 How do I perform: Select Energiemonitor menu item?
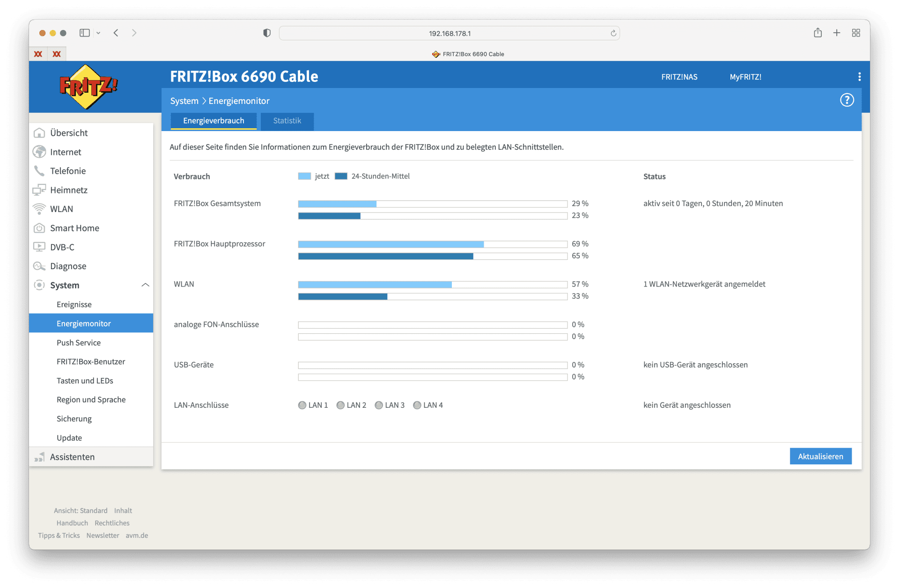[x=91, y=323]
